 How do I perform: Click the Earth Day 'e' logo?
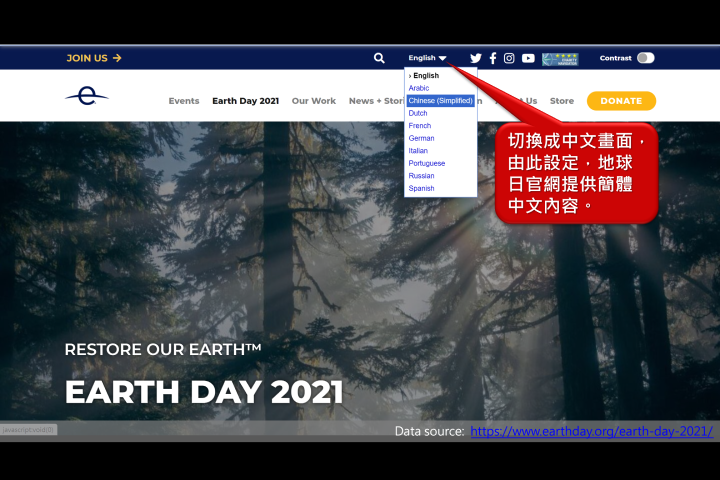click(87, 96)
